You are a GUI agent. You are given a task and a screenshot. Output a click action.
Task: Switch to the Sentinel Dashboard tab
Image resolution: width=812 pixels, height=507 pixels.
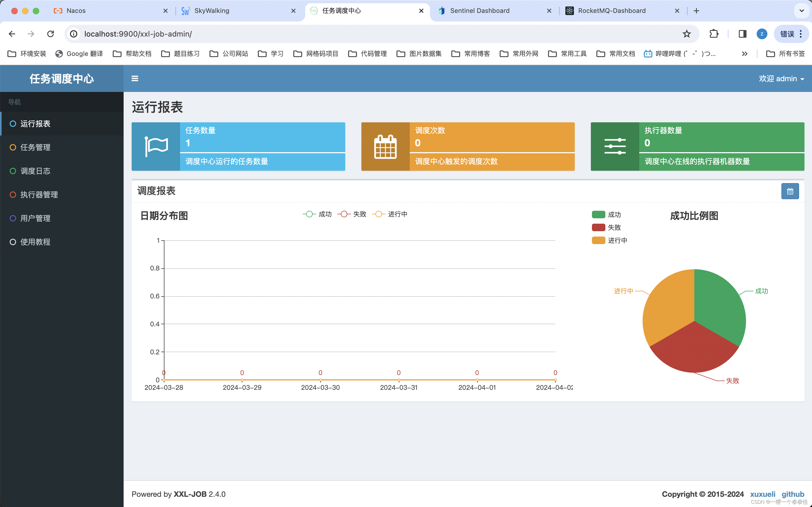[479, 11]
